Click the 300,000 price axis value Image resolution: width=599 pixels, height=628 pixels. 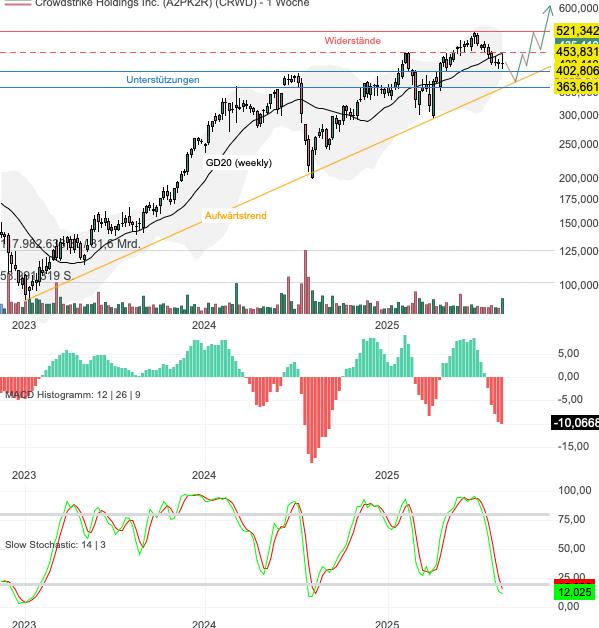[x=578, y=115]
